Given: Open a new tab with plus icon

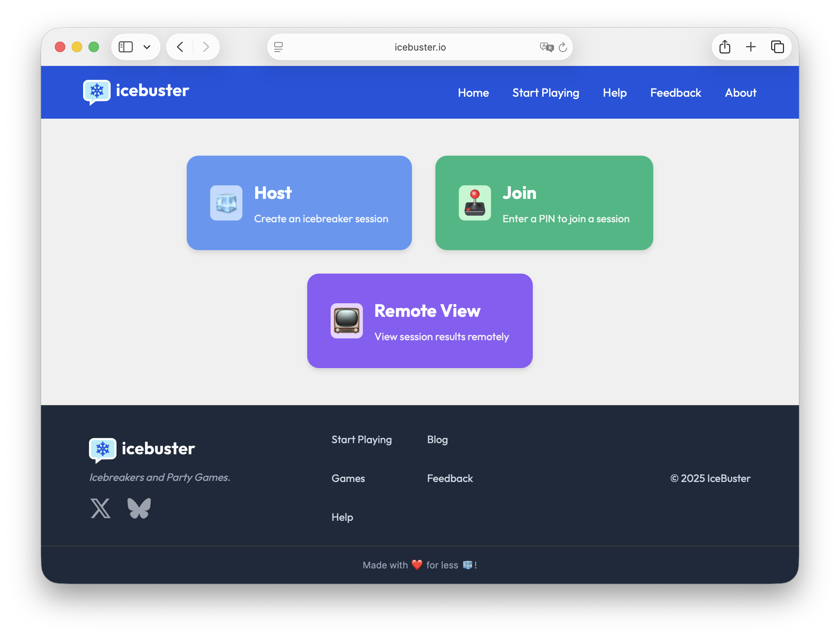Looking at the screenshot, I should [751, 47].
